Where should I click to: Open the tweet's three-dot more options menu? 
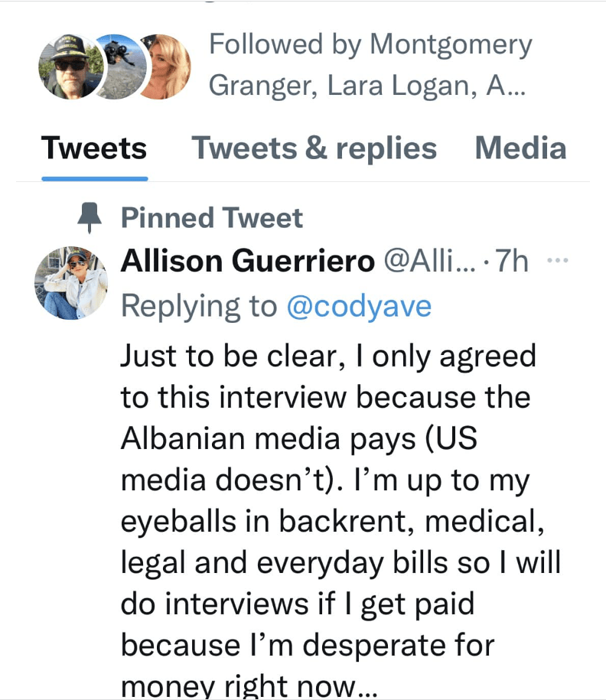tap(558, 260)
